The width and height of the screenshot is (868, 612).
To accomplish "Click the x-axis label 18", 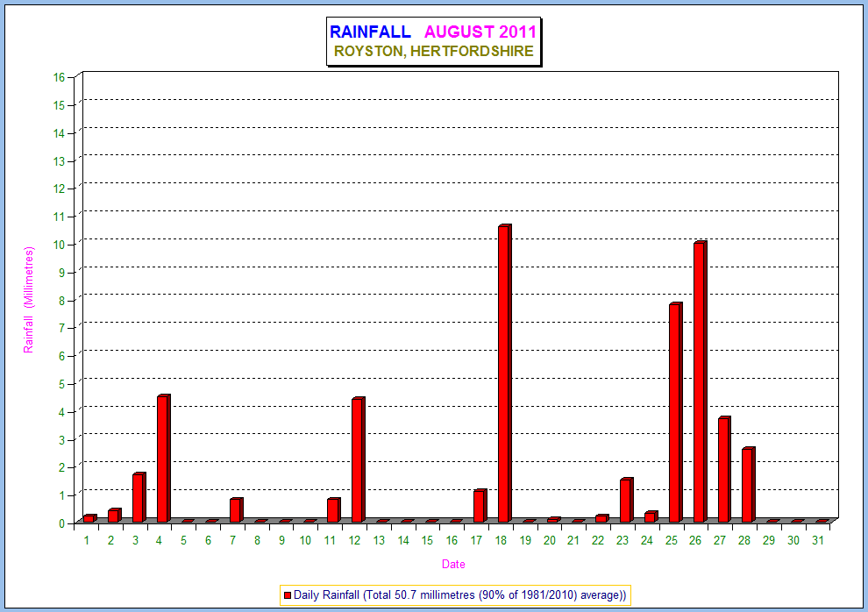I will 501,541.
